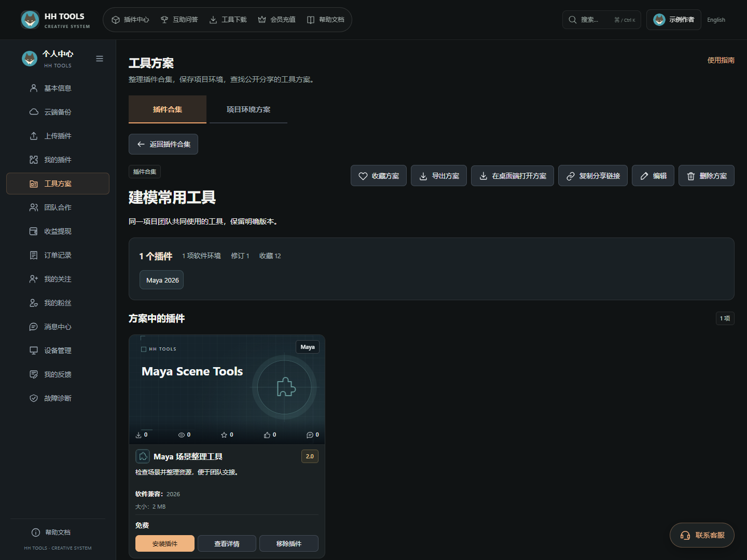Open 基本信息 in the sidebar
This screenshot has height=560, width=747.
tap(58, 88)
